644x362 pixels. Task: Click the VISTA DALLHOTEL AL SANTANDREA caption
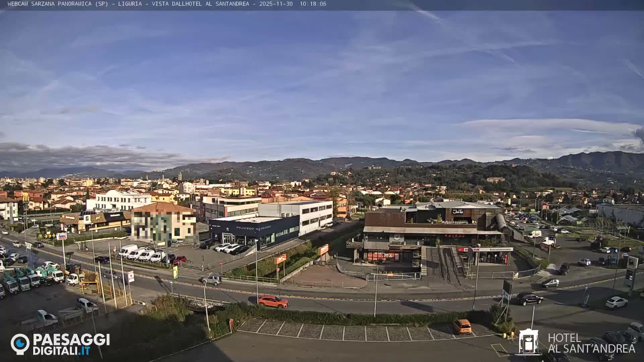tap(200, 4)
